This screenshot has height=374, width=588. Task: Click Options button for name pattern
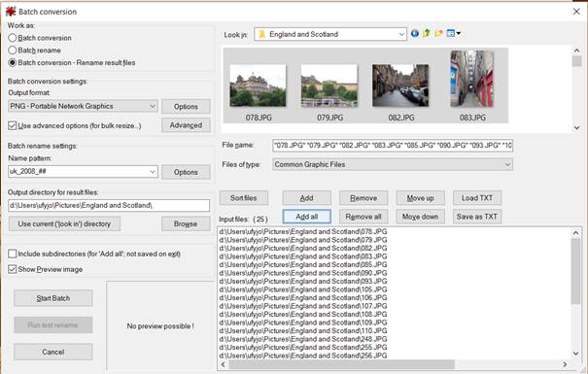[x=186, y=172]
